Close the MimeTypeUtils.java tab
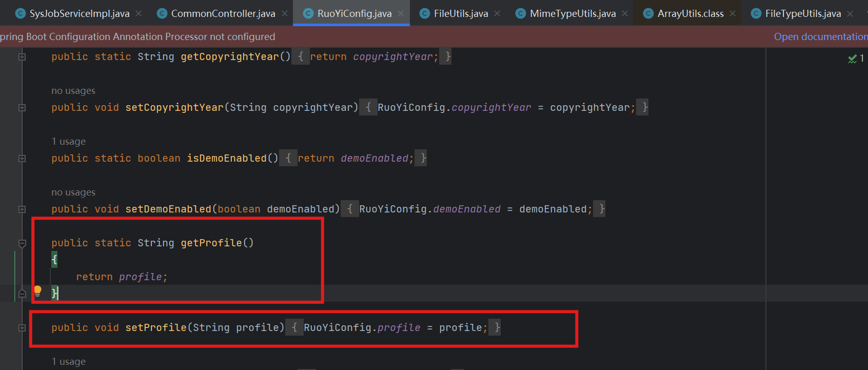The height and width of the screenshot is (370, 868). tap(625, 14)
